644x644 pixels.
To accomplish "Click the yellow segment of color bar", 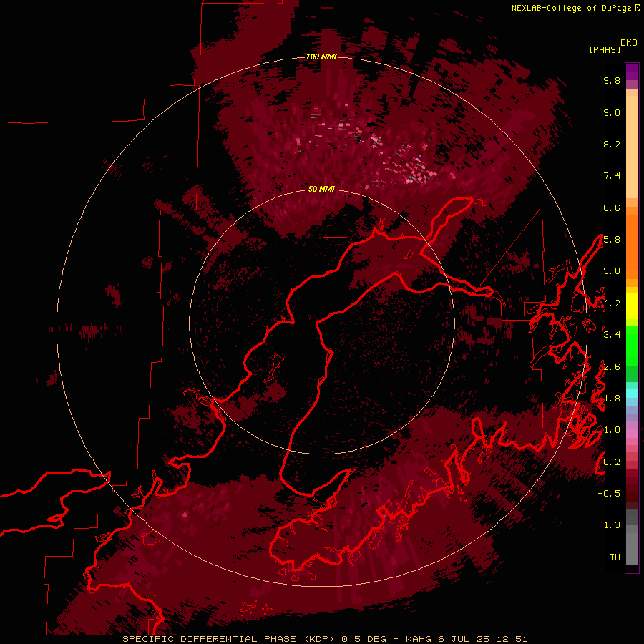I will click(632, 306).
